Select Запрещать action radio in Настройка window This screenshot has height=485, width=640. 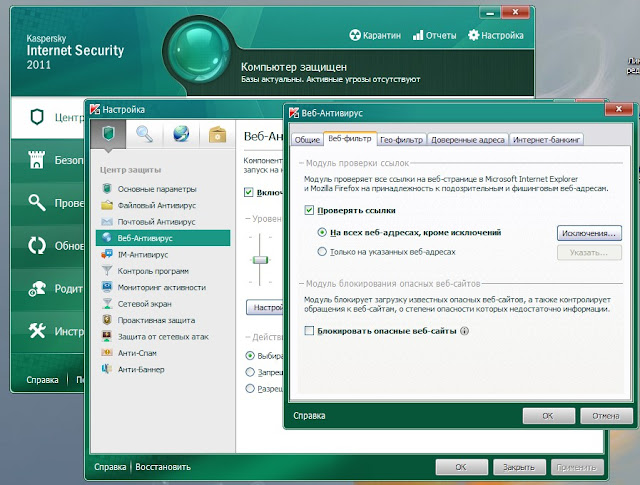250,372
